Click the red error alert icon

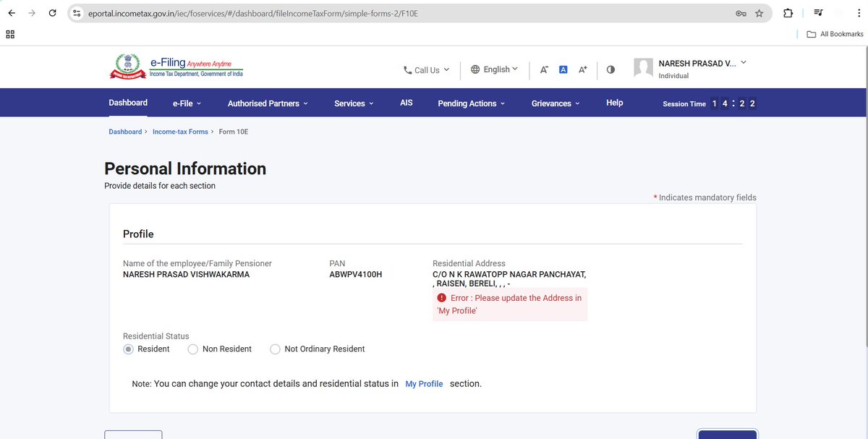coord(441,298)
